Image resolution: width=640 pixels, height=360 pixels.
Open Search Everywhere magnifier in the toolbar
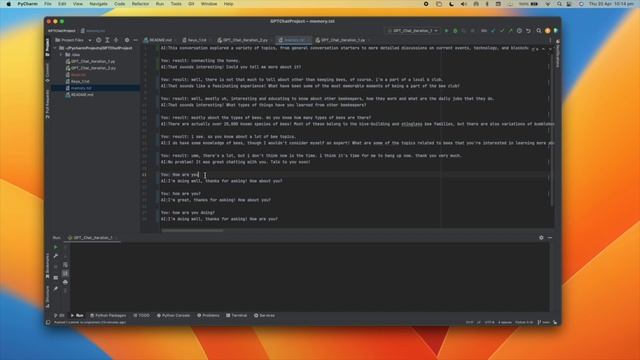click(539, 31)
